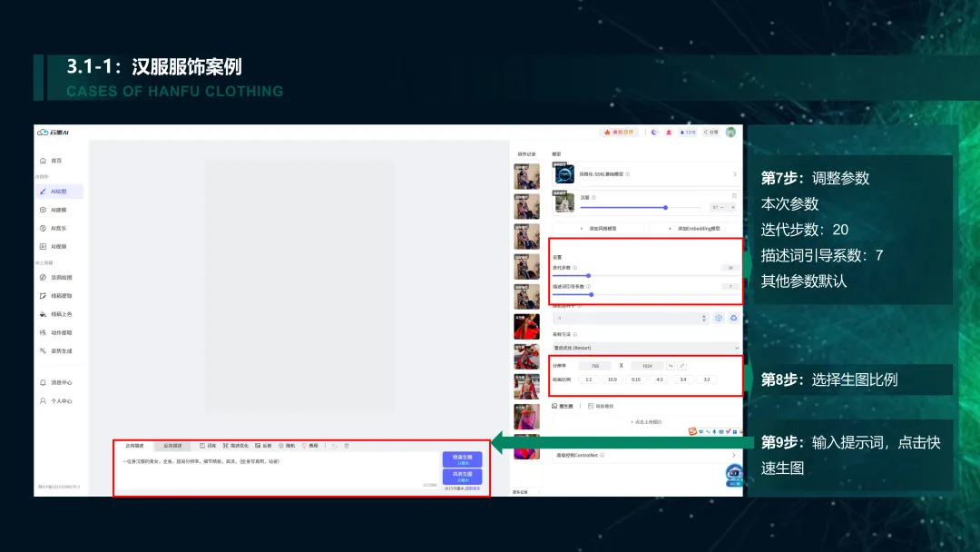980x552 pixels.
Task: Click the random seed input field
Action: [x=630, y=318]
